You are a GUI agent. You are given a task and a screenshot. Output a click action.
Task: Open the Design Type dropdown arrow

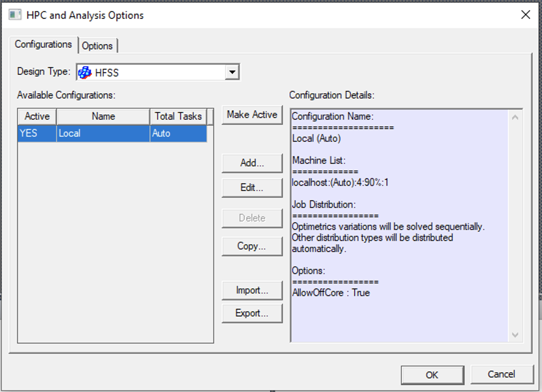[232, 72]
